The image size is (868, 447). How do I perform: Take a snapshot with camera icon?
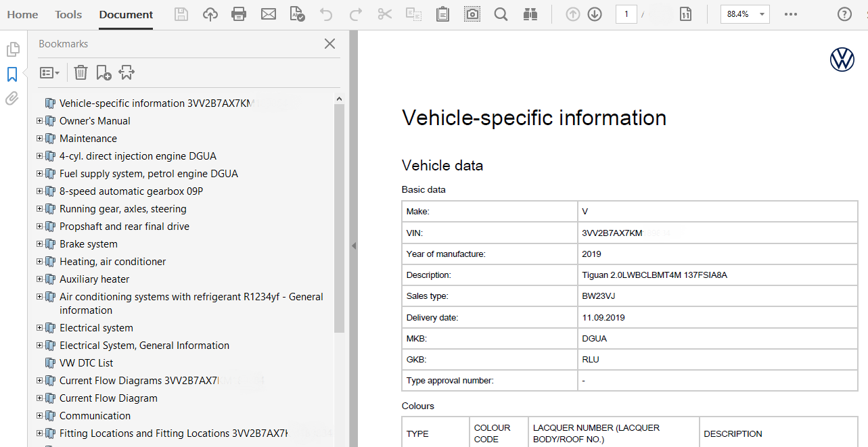coord(472,14)
